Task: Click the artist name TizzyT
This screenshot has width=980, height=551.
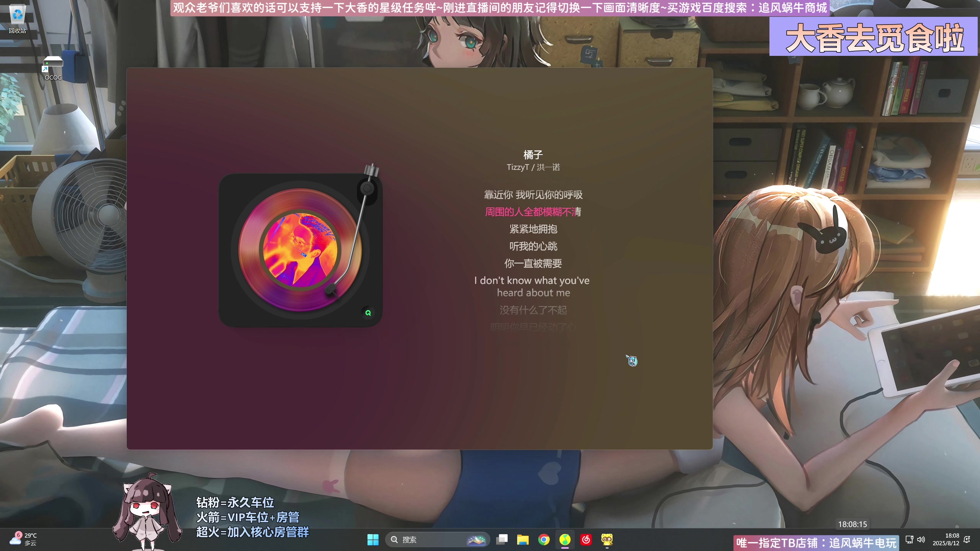Action: [518, 167]
